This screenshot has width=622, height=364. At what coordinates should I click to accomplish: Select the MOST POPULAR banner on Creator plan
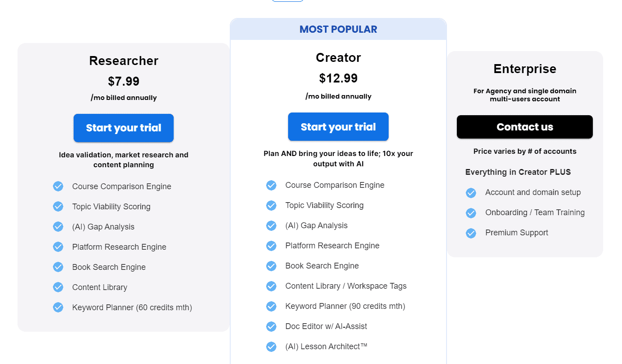coord(338,29)
